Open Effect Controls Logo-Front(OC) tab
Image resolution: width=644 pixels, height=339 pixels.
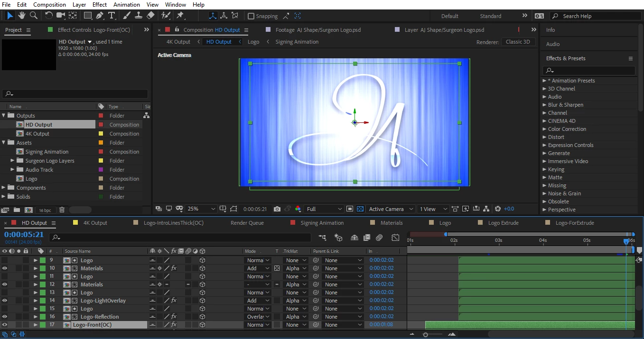(x=93, y=30)
